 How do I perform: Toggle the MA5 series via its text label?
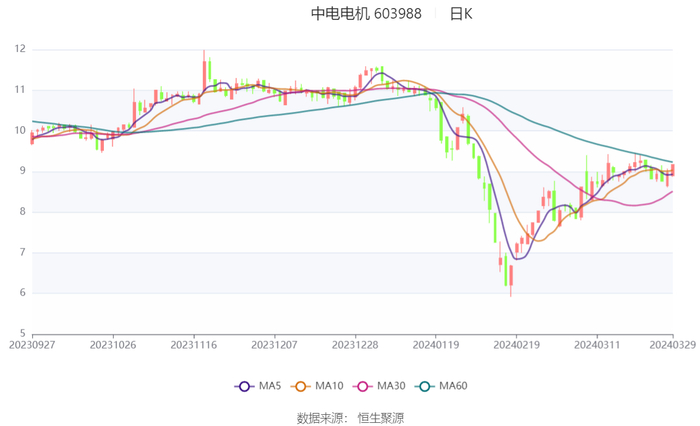[x=270, y=386]
